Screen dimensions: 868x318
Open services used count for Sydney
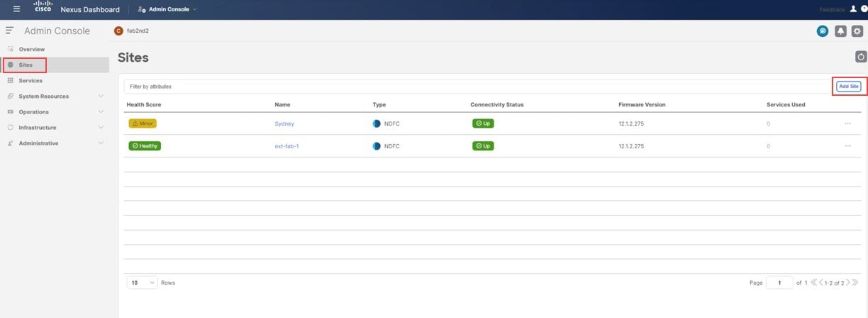coord(768,124)
